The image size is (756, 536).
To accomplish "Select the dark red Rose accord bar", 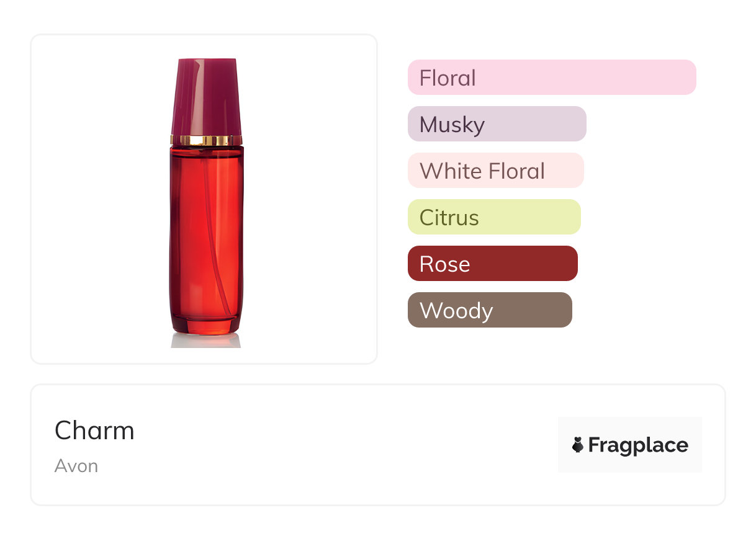I will (492, 264).
